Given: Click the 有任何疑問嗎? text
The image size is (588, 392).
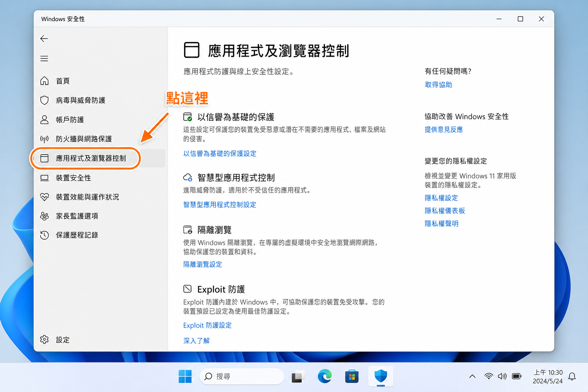Looking at the screenshot, I should tap(448, 71).
